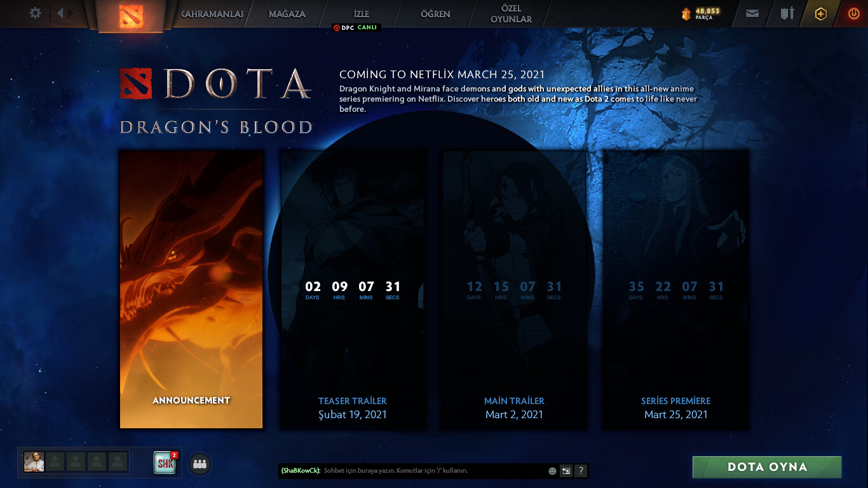
Task: Open the Announcement dragon card
Action: (191, 289)
